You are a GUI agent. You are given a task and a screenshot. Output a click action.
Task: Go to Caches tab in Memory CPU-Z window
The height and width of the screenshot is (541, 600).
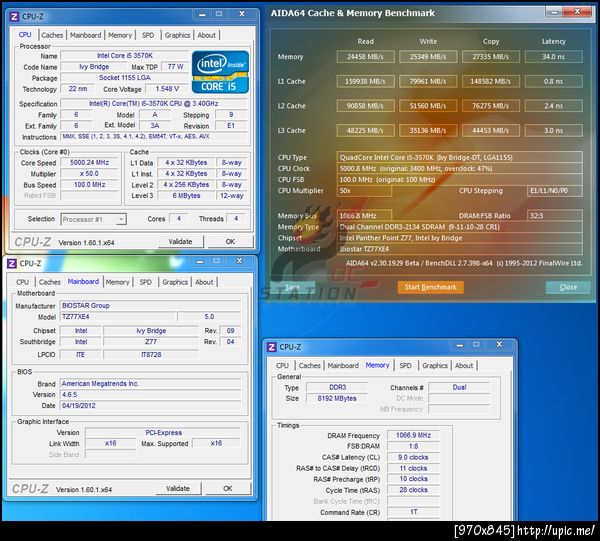pos(310,365)
